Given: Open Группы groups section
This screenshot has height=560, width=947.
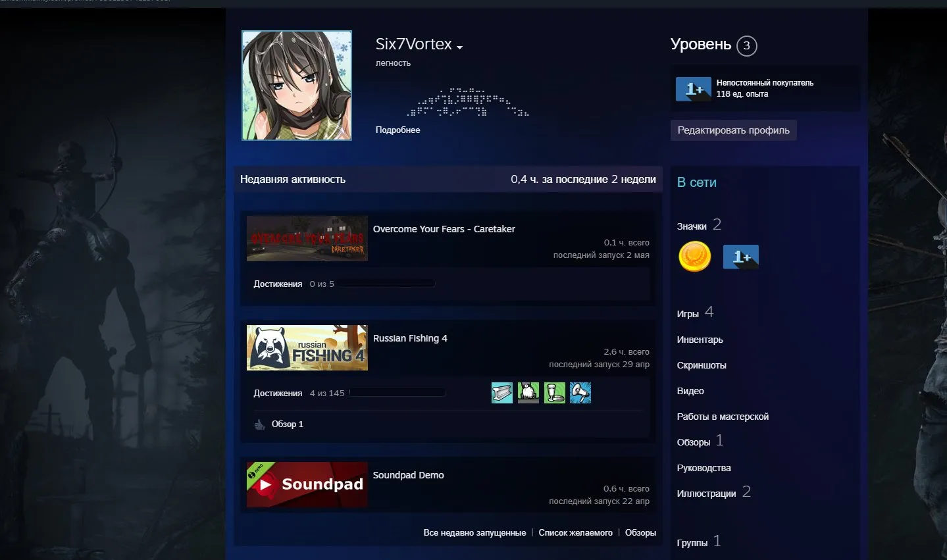Looking at the screenshot, I should coord(692,543).
